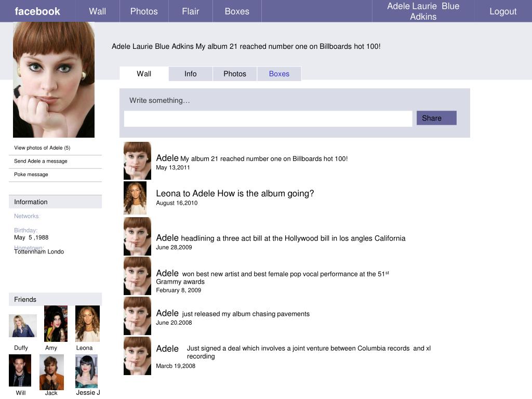Image resolution: width=532 pixels, height=399 pixels.
Task: Click Send Adele a message
Action: pos(41,161)
